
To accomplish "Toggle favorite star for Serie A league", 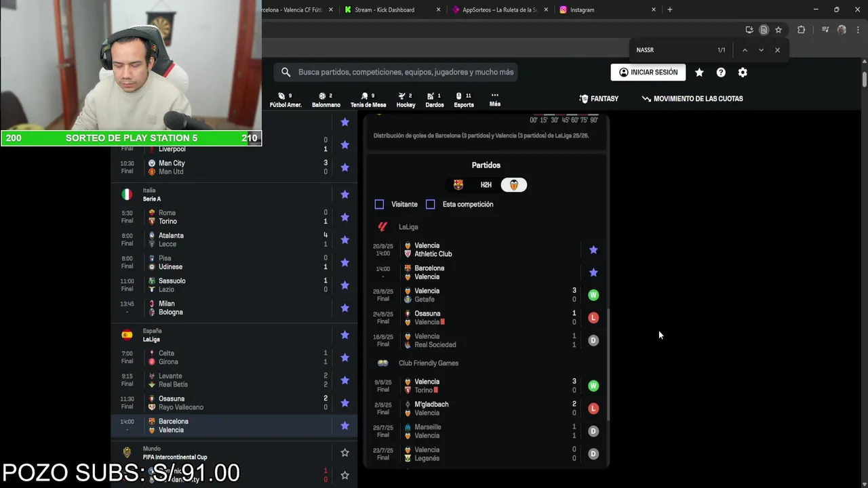I will click(x=344, y=195).
